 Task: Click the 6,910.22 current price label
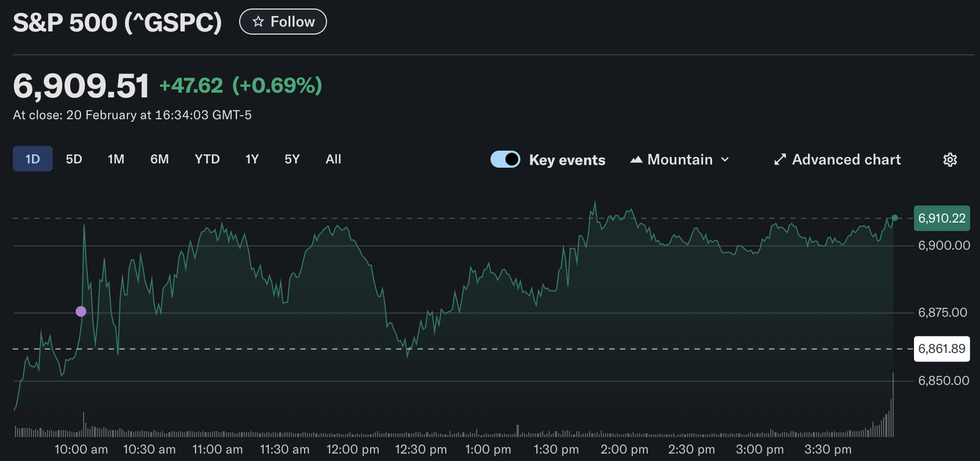tap(942, 218)
